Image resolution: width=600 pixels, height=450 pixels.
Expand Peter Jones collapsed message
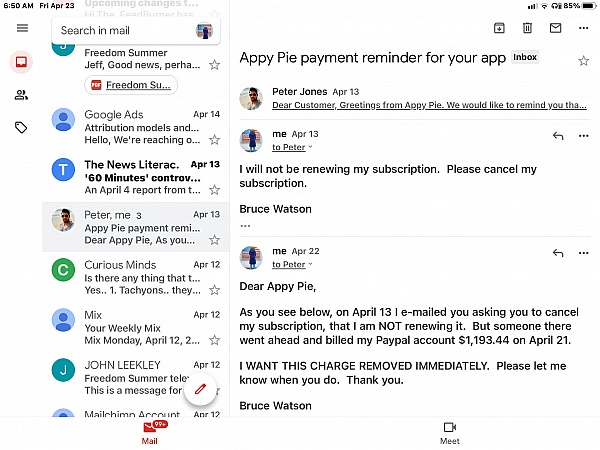tap(415, 98)
